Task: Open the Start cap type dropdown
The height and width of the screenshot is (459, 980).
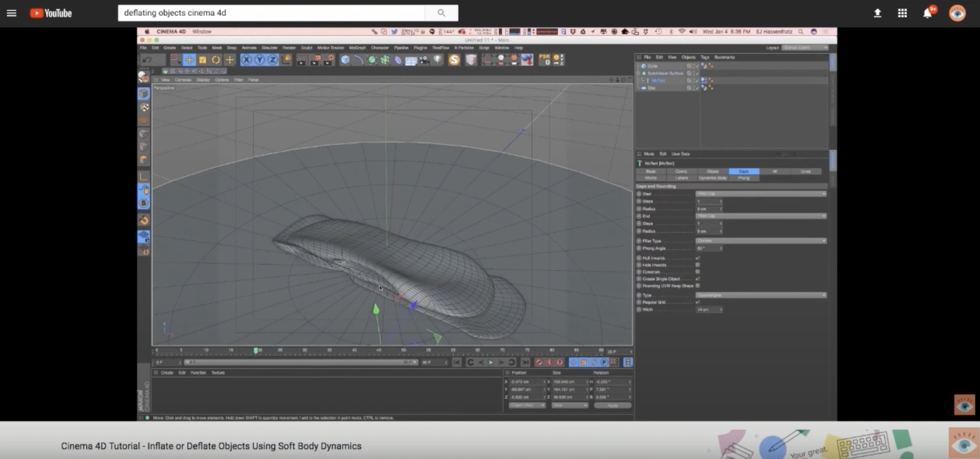Action: 761,194
